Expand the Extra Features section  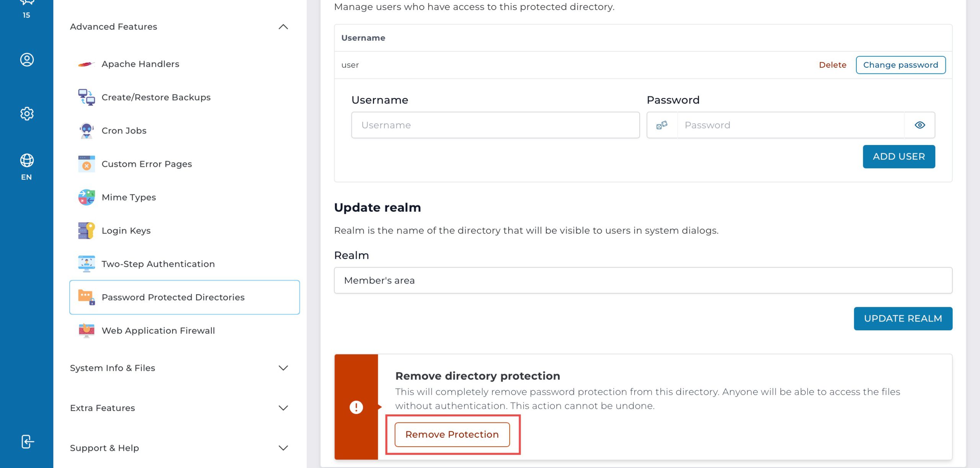[283, 408]
